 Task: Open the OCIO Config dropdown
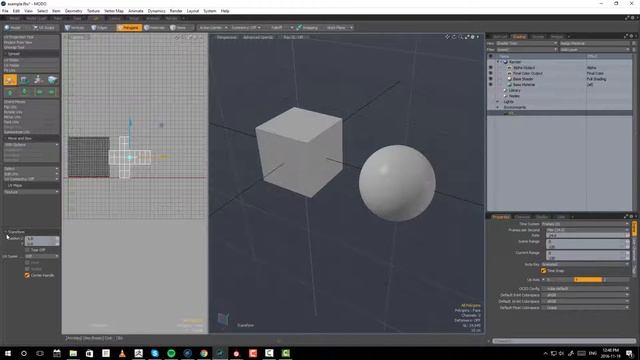click(x=585, y=289)
